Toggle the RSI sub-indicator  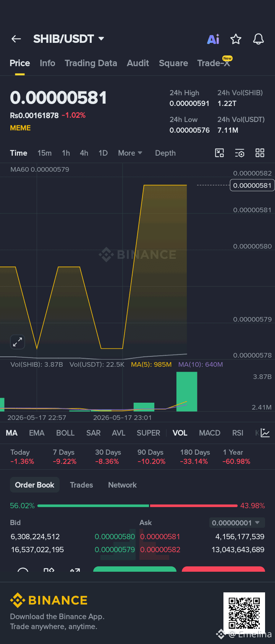tap(238, 433)
